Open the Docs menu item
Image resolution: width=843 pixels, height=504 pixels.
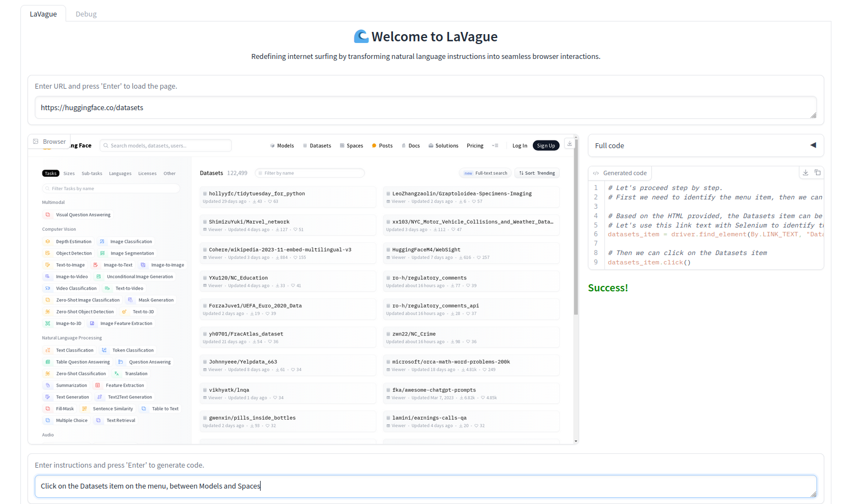(x=411, y=146)
